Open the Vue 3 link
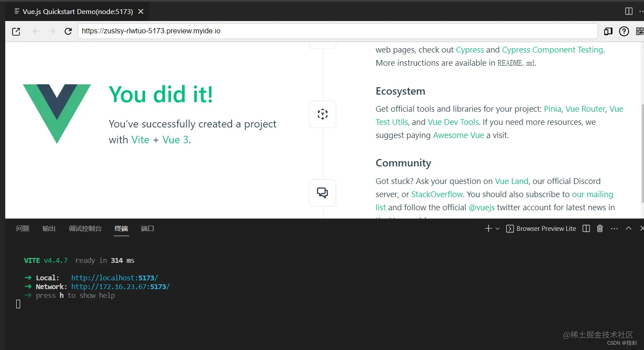 click(x=176, y=140)
